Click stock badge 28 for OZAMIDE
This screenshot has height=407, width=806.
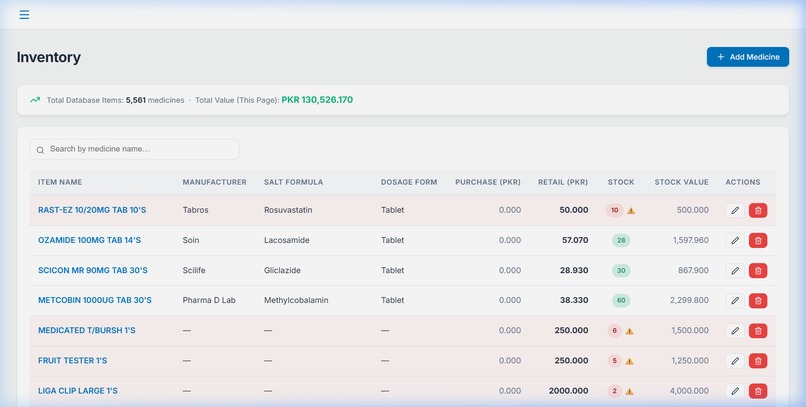click(x=621, y=240)
